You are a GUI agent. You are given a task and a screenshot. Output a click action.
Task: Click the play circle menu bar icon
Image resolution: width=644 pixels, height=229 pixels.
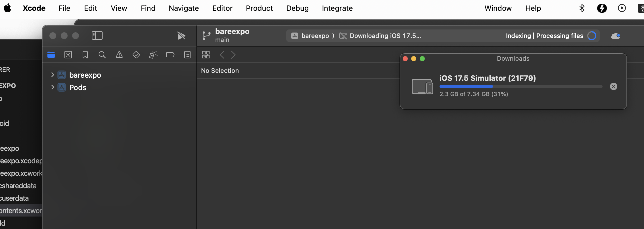pos(622,8)
